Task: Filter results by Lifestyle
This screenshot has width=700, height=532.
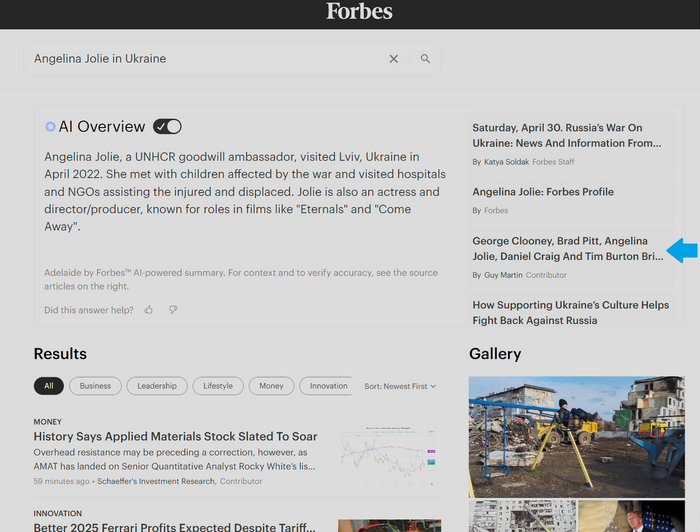Action: pyautogui.click(x=218, y=386)
